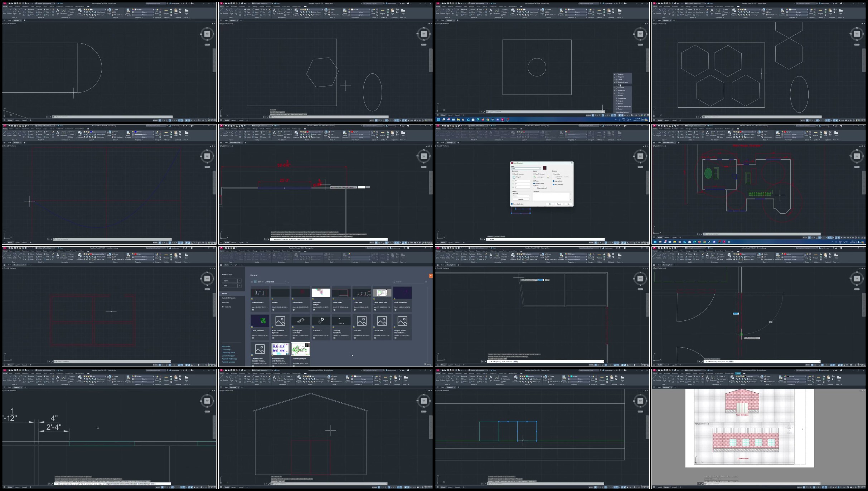Switch Recent files to list view icon
868x491 pixels.
point(252,282)
